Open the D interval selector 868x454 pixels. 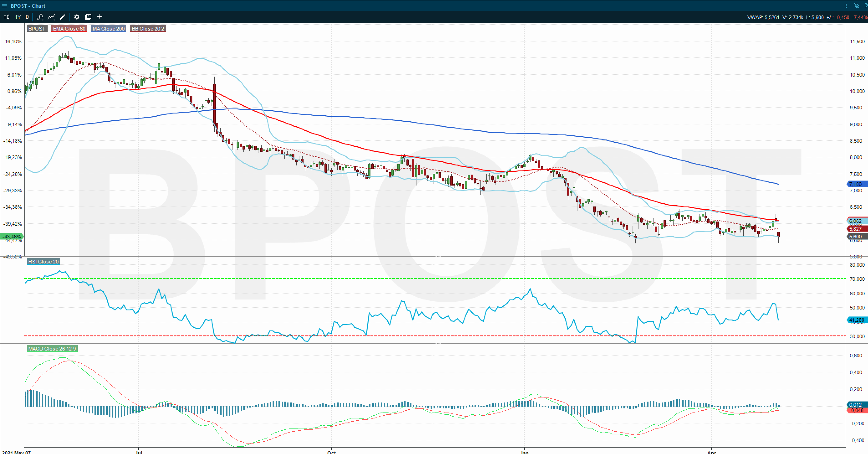click(27, 17)
